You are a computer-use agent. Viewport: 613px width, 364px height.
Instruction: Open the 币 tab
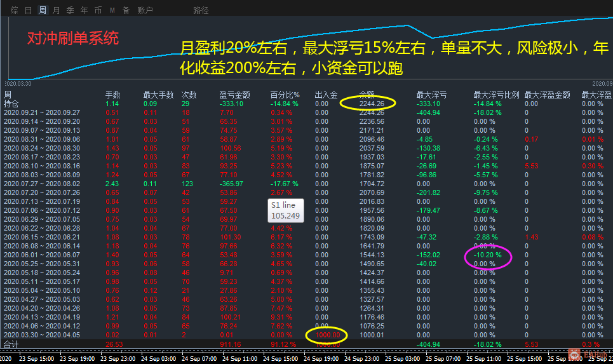click(x=98, y=10)
